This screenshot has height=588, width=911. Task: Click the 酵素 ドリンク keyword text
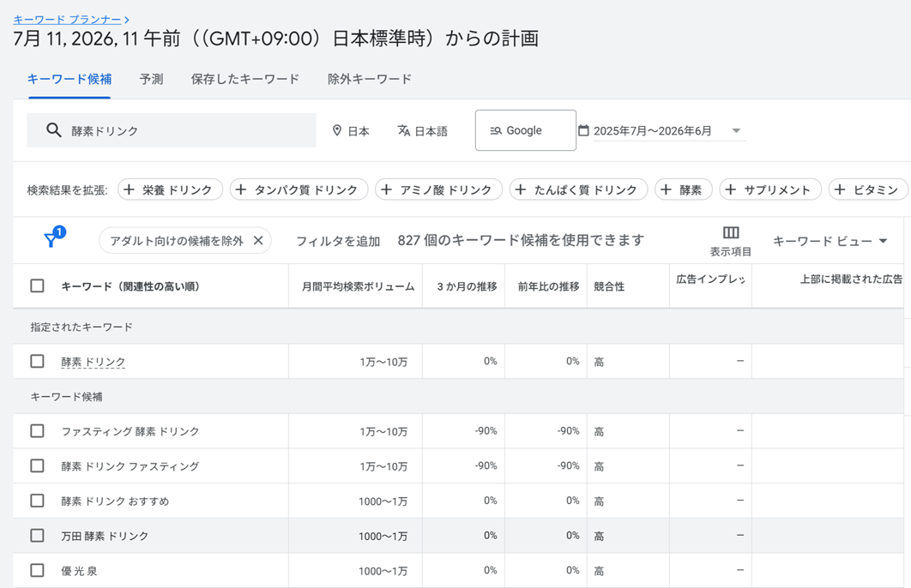[x=93, y=362]
